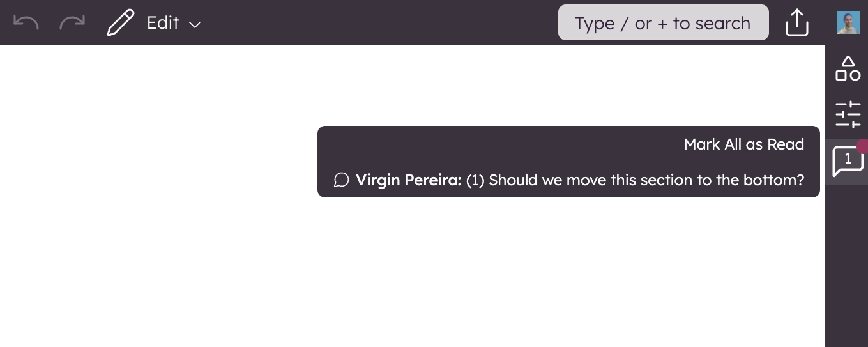Click Mark All as Read
This screenshot has width=868, height=347.
[x=743, y=144]
